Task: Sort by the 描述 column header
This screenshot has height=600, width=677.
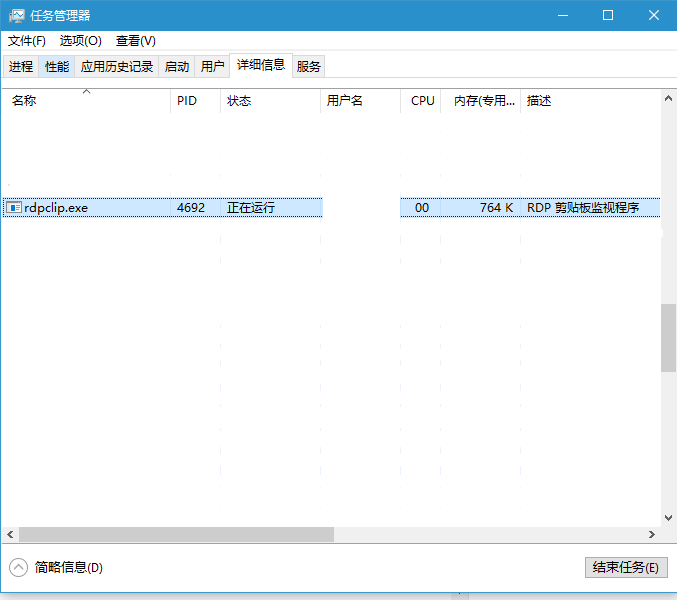Action: click(x=590, y=101)
